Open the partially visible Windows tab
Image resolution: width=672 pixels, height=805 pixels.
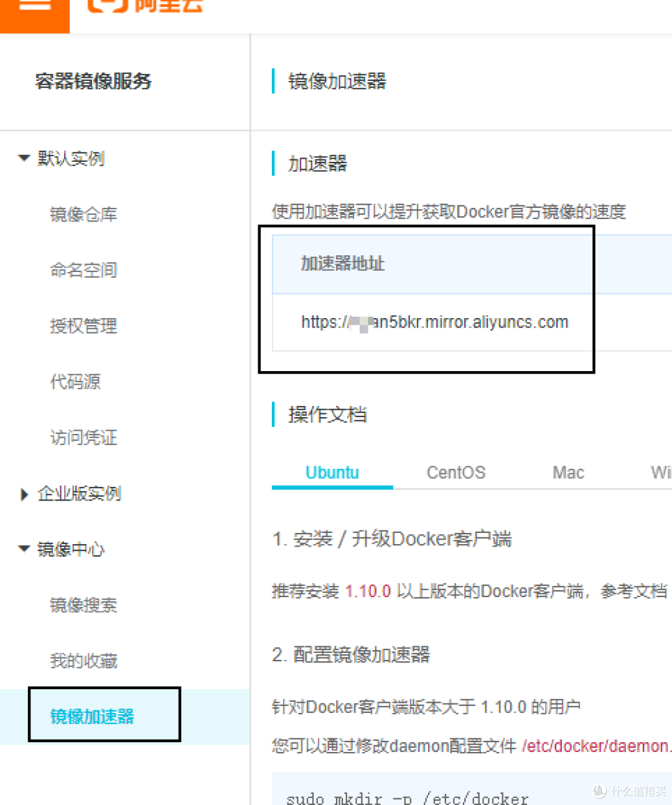click(661, 472)
